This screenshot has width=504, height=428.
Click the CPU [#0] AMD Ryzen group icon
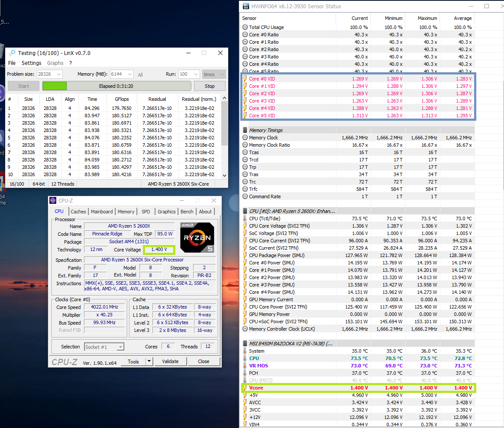click(245, 211)
